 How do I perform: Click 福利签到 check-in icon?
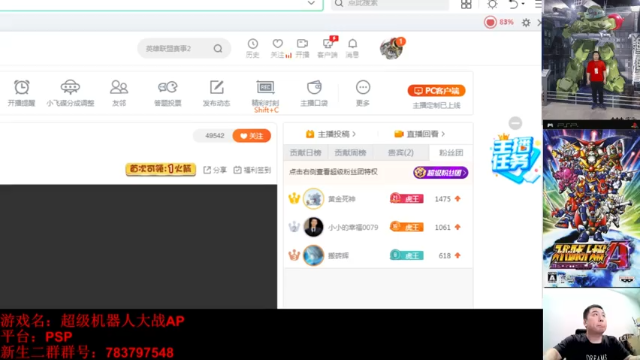238,170
